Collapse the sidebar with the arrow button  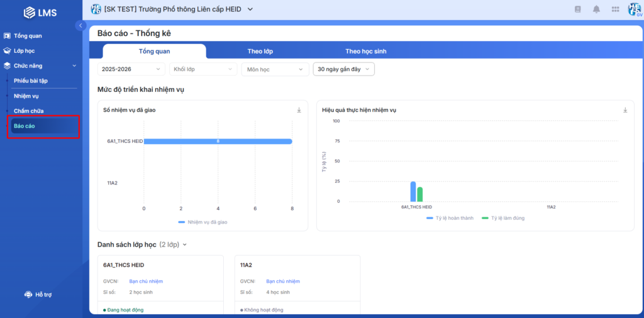[x=80, y=25]
